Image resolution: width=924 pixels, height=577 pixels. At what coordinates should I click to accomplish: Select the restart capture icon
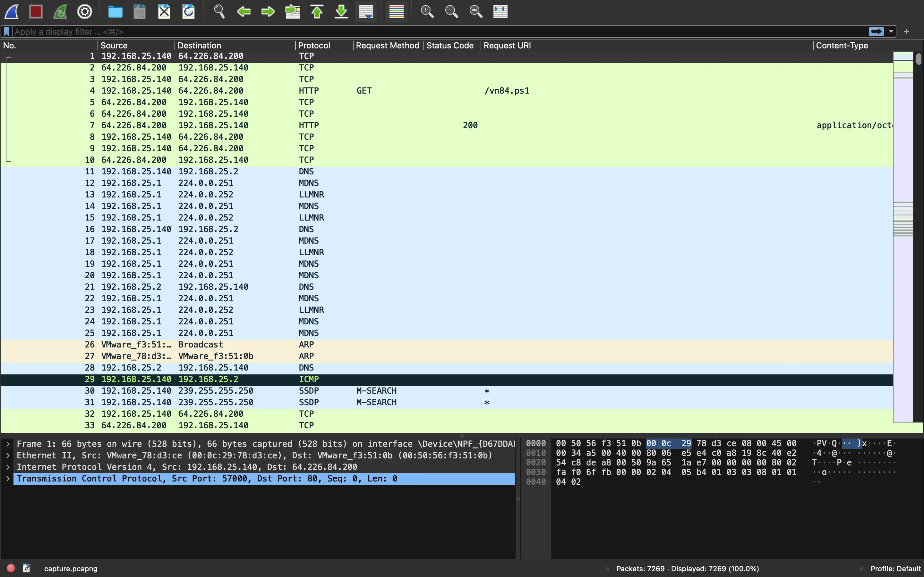(61, 11)
